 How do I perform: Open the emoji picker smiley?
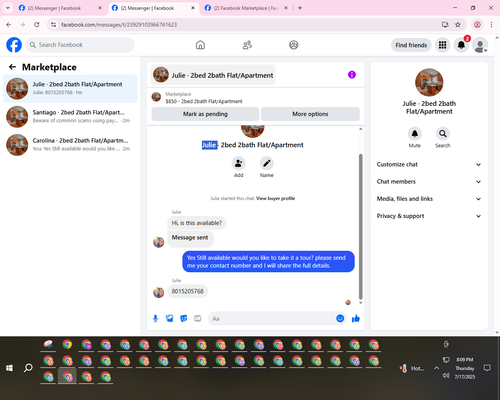[340, 319]
